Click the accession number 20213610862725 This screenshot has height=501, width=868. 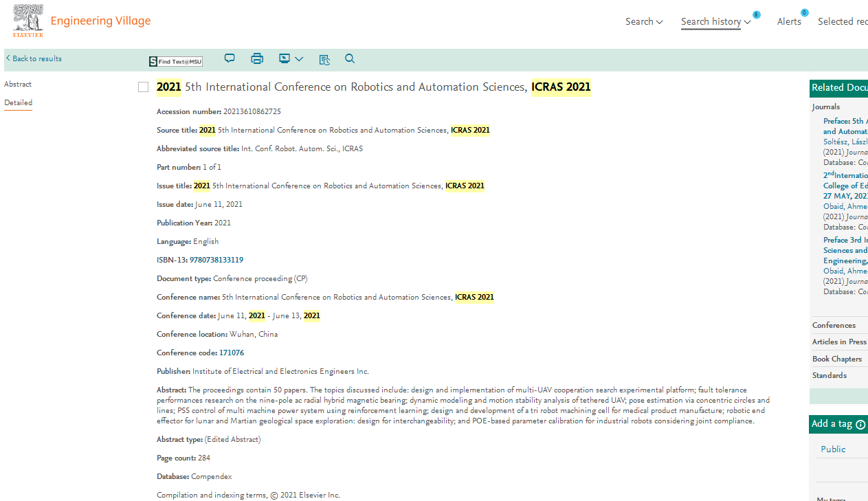pyautogui.click(x=252, y=111)
